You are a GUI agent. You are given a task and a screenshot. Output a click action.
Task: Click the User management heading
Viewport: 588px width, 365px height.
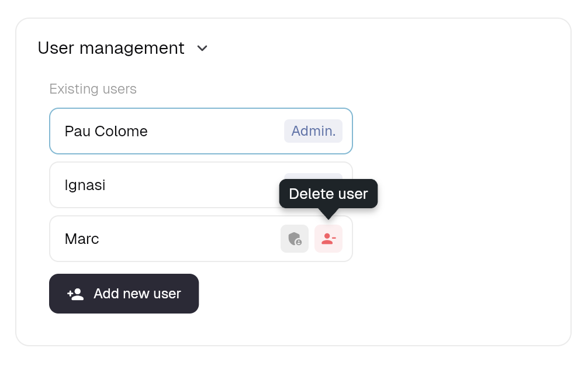(x=111, y=48)
